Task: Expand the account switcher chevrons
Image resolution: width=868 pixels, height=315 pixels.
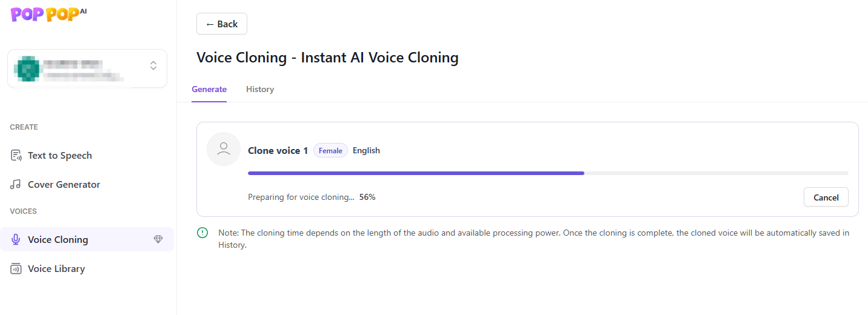Action: (x=153, y=65)
